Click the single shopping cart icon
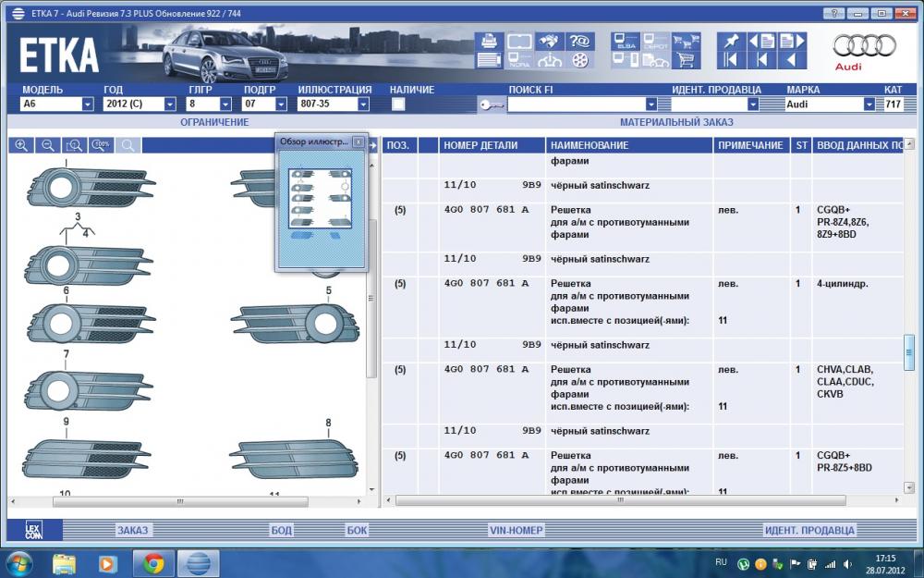This screenshot has width=924, height=578. [686, 60]
